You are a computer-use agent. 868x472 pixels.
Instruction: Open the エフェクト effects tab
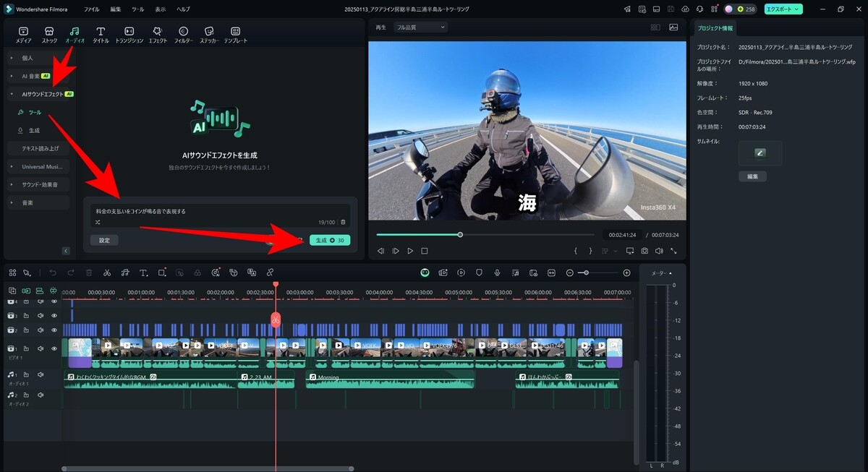tap(157, 35)
